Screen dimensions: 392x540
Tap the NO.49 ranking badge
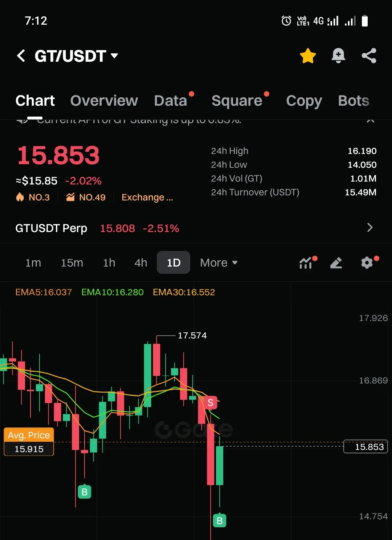pos(86,197)
